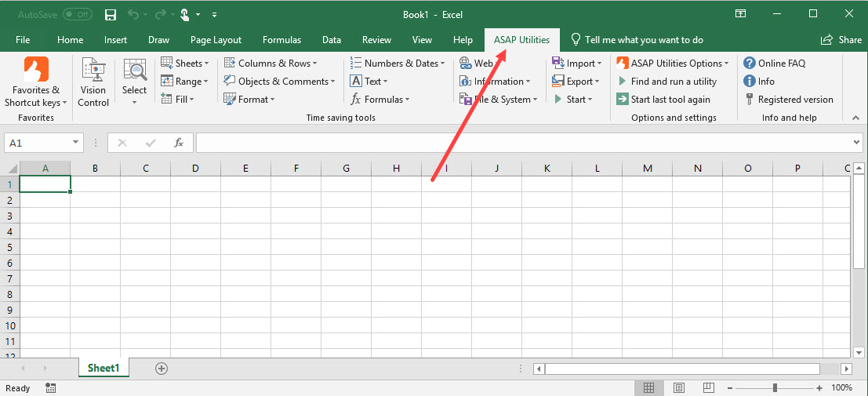This screenshot has height=396, width=868.
Task: Zoom out with minus button
Action: pos(731,387)
